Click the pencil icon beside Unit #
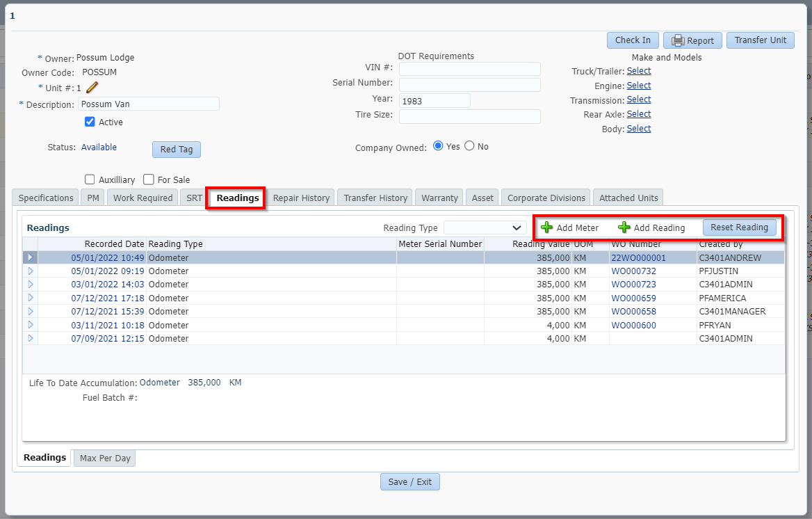 pyautogui.click(x=92, y=87)
